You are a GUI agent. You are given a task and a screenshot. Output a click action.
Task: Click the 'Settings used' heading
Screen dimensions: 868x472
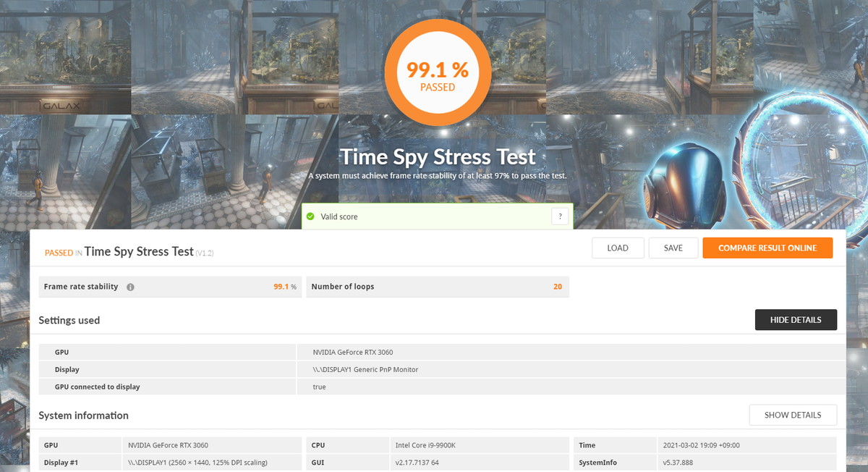tap(69, 320)
